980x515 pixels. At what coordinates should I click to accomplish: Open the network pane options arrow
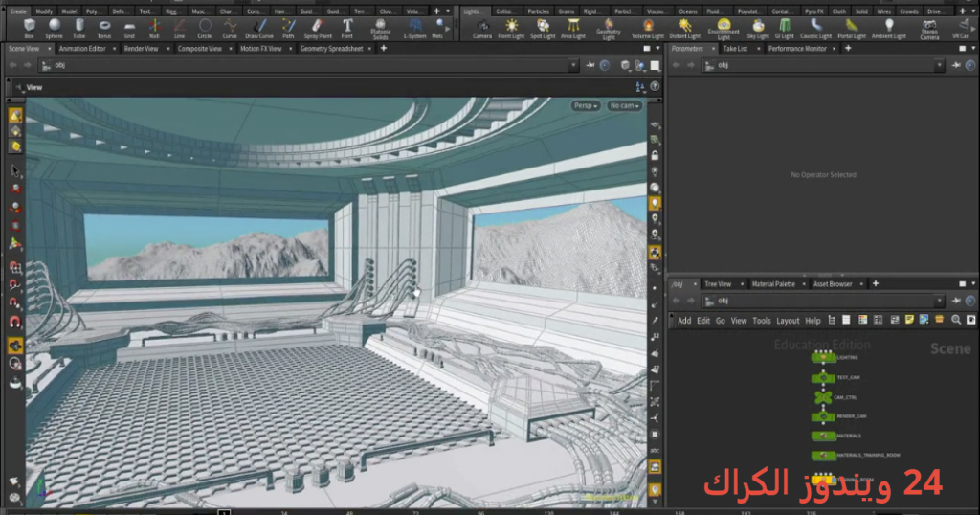click(972, 283)
